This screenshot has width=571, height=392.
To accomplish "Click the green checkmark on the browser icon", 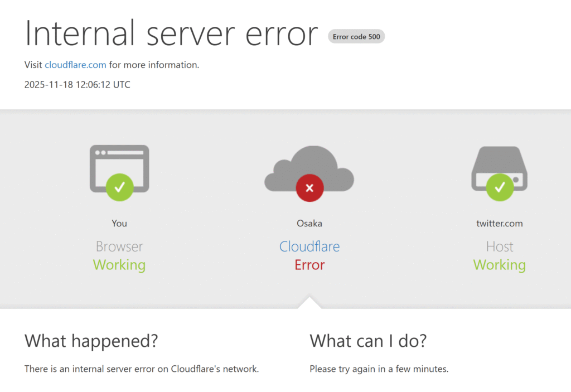I will tap(119, 187).
